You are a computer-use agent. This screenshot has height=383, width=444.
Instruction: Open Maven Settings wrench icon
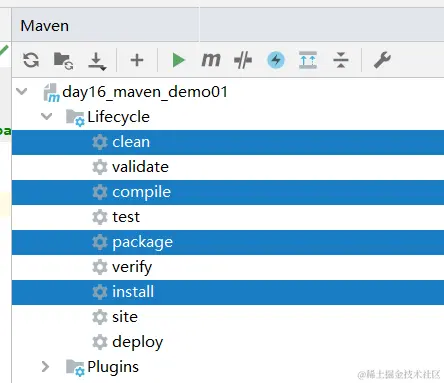382,60
